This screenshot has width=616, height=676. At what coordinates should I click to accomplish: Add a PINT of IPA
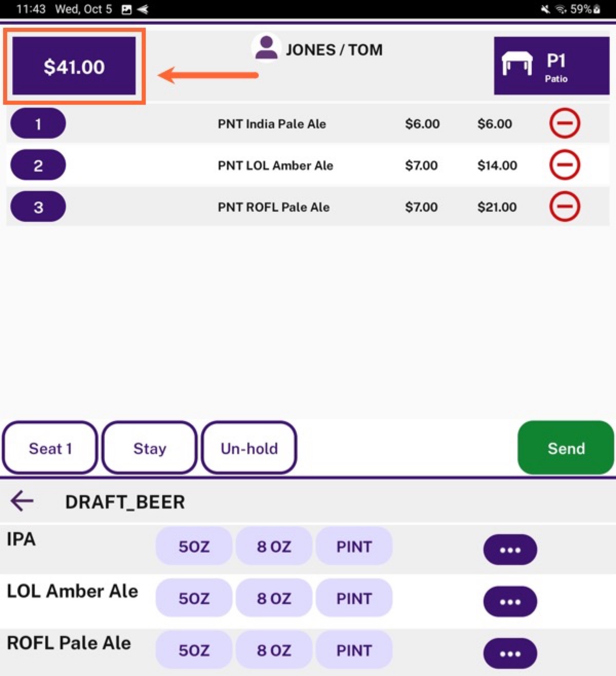(x=354, y=546)
